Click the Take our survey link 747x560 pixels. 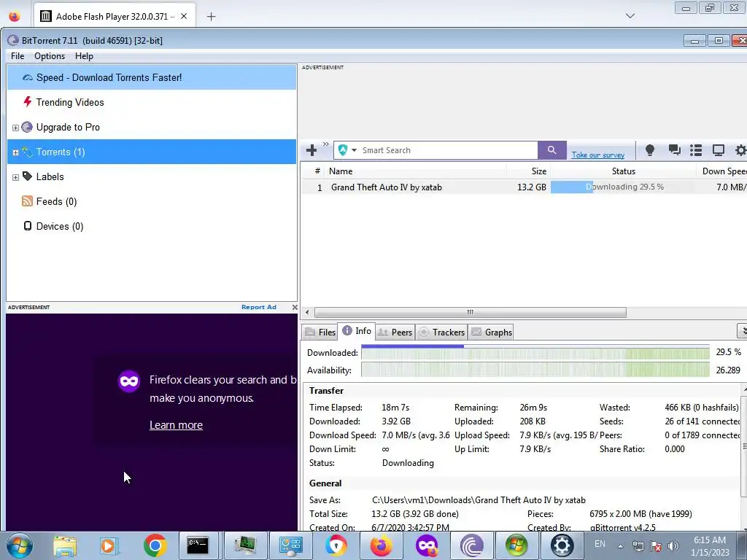(x=598, y=155)
